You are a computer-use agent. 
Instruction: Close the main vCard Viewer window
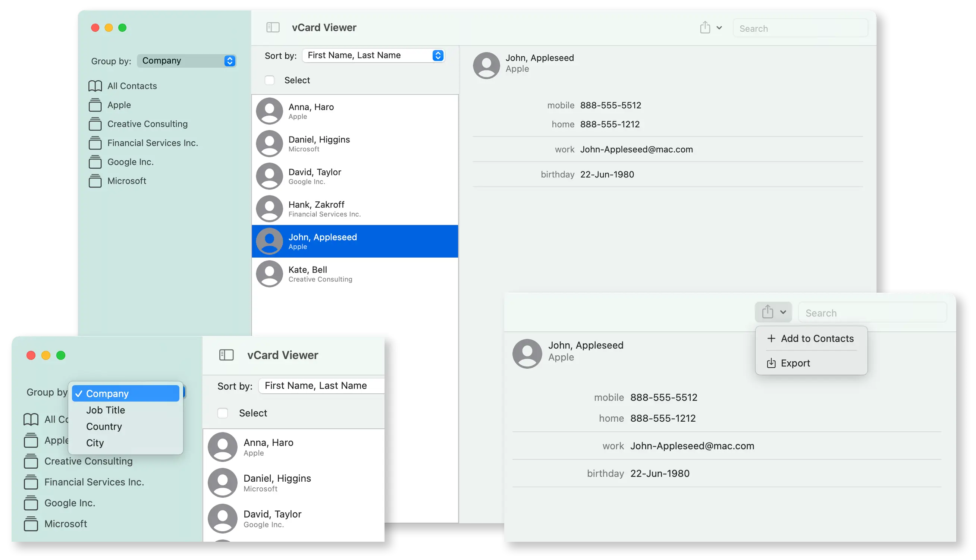tap(95, 28)
